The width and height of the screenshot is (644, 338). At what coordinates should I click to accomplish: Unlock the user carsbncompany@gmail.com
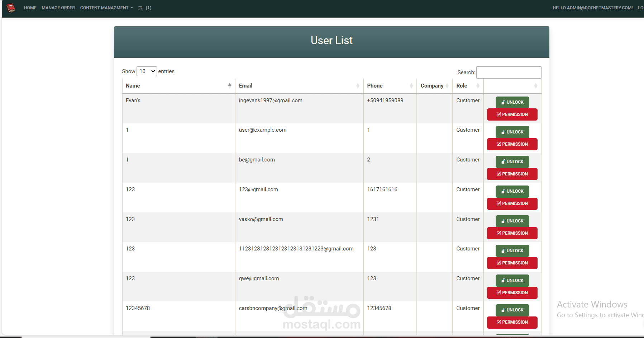(512, 310)
